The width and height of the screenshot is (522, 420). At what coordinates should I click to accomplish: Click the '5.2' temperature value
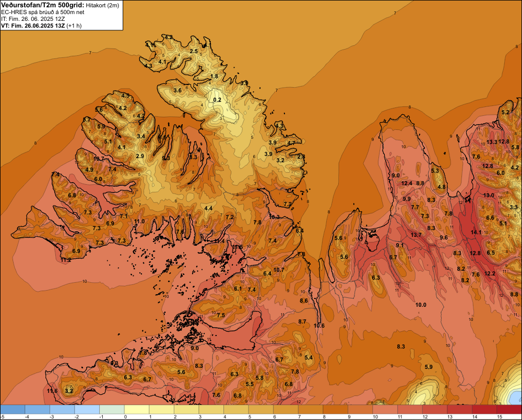505,112
